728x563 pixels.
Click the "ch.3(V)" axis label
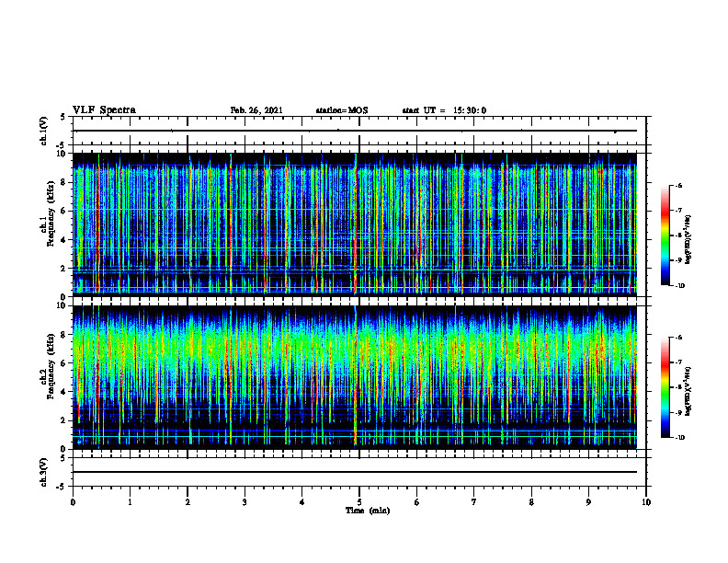pos(44,472)
